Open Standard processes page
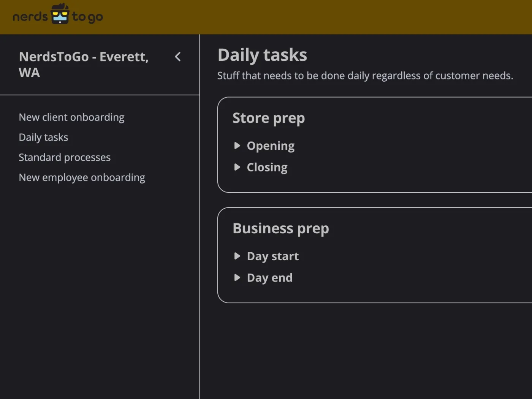Viewport: 532px width, 399px height. click(65, 157)
